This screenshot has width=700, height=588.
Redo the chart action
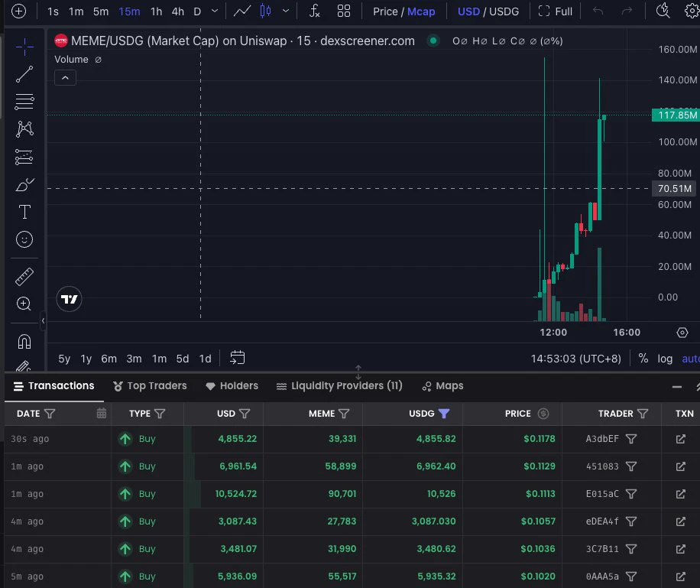(627, 11)
